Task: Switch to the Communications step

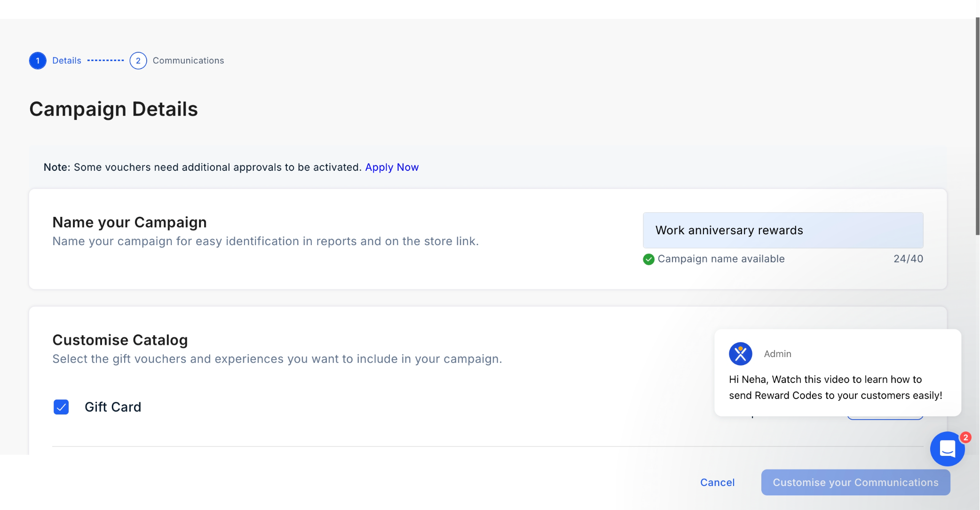Action: (x=188, y=61)
